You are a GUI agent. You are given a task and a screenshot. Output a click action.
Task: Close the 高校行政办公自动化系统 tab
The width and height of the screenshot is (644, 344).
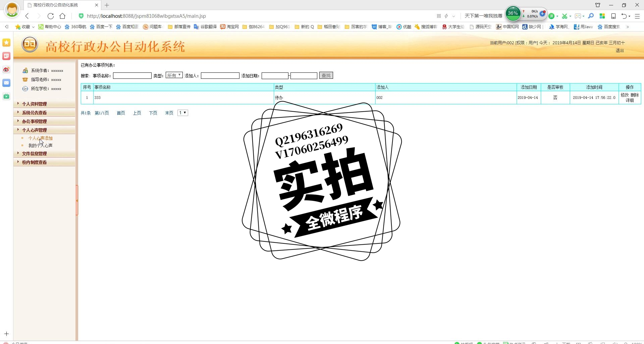[97, 5]
